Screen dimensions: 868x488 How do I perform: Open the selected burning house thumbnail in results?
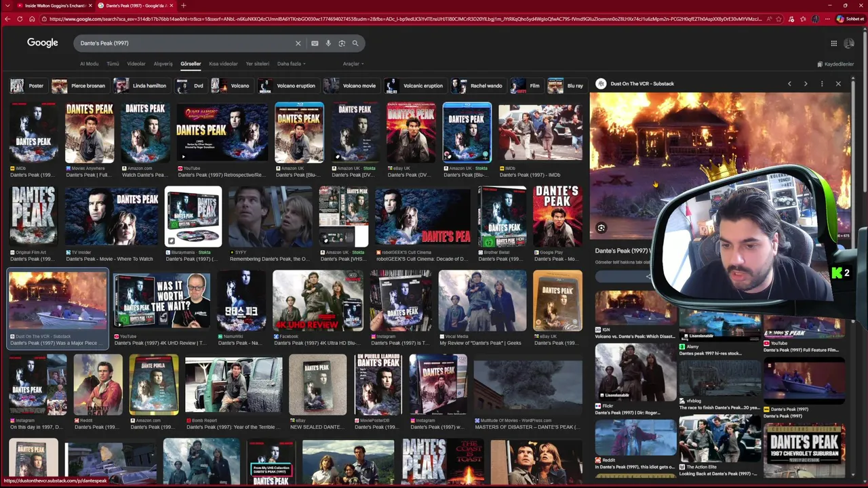pyautogui.click(x=58, y=300)
